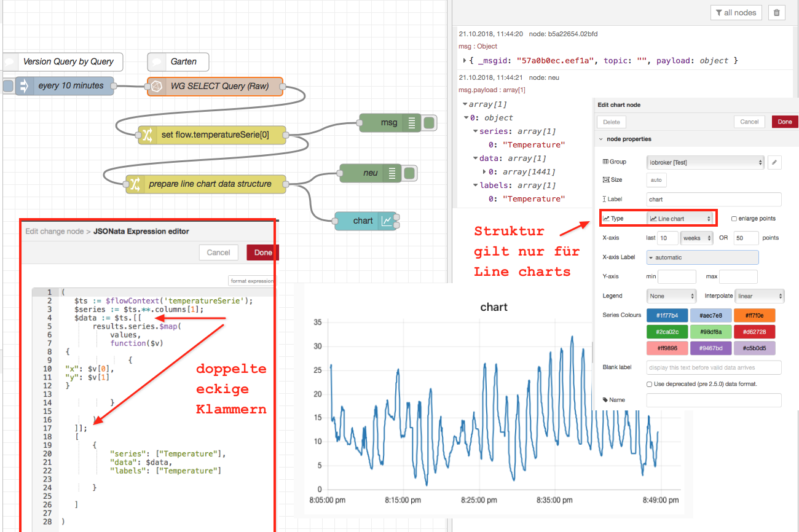Pick the #ff7f0e orange series colour
The image size is (799, 532).
(755, 316)
